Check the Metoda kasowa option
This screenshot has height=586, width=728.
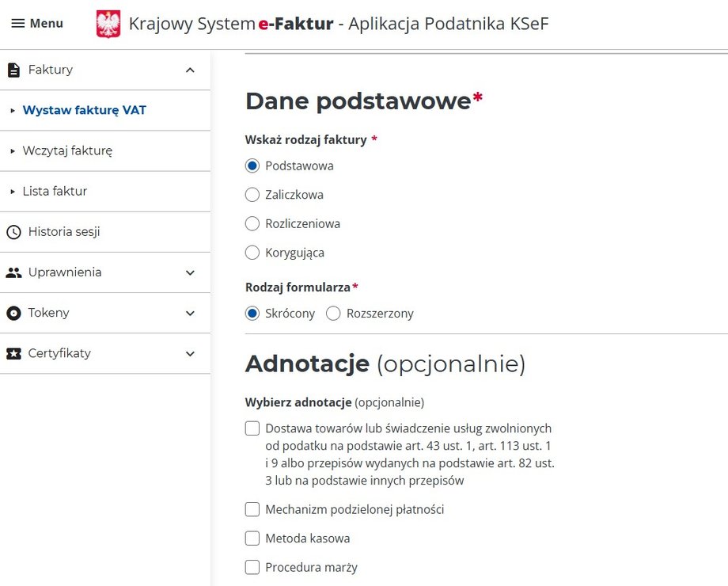pos(252,538)
